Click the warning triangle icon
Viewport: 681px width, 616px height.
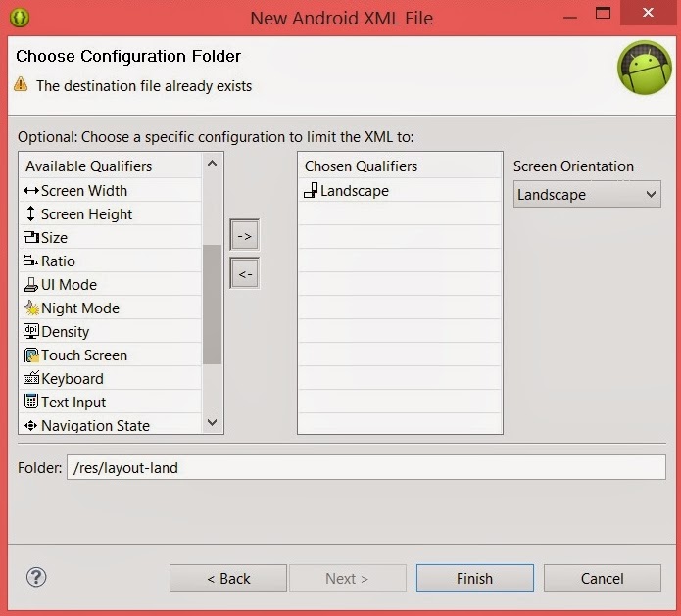(21, 84)
